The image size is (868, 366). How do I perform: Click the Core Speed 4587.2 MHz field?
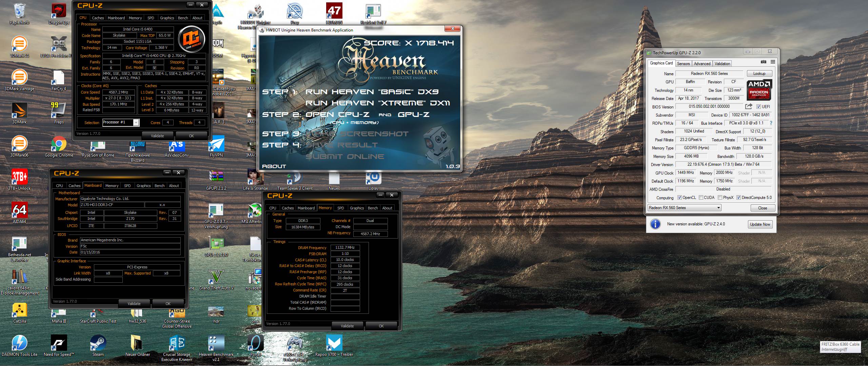click(x=118, y=92)
